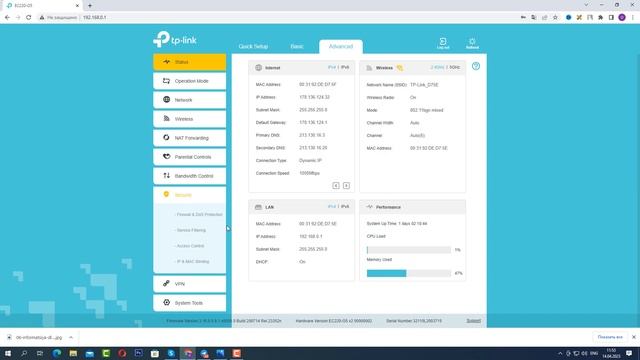Viewport: 640px width, 360px height.
Task: Expand the NAT Forwarding section
Action: click(189, 138)
